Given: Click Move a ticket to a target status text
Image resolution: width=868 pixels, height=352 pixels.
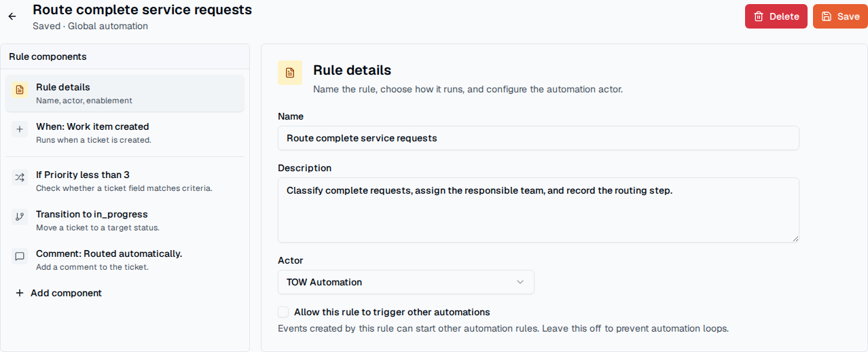Looking at the screenshot, I should point(98,228).
